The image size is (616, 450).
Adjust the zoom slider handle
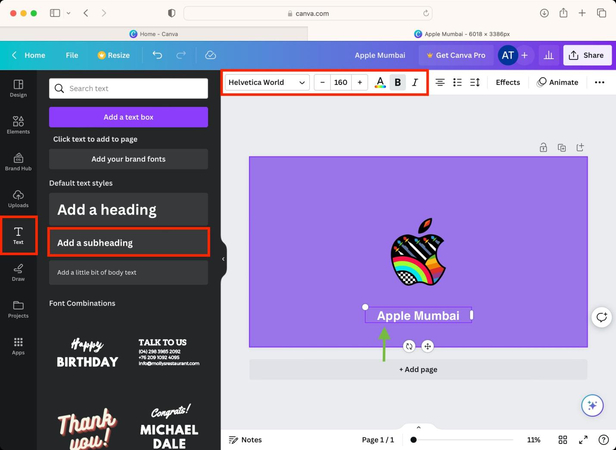pos(413,440)
